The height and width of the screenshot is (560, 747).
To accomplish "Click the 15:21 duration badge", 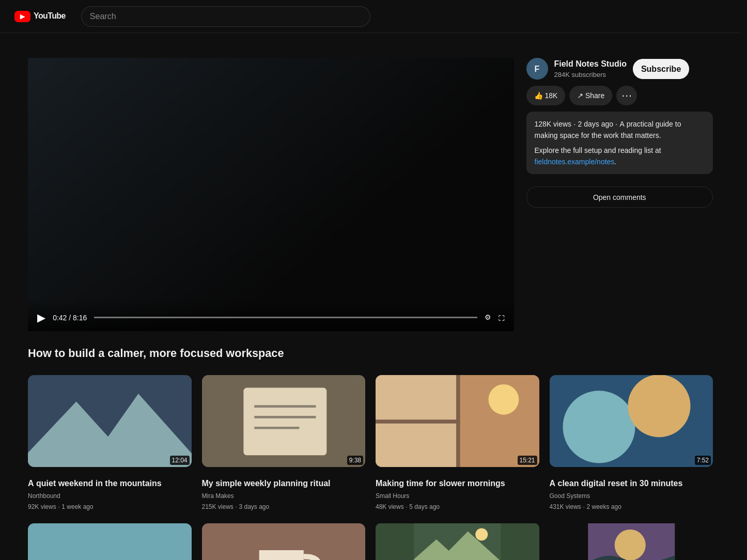I will pos(527,460).
